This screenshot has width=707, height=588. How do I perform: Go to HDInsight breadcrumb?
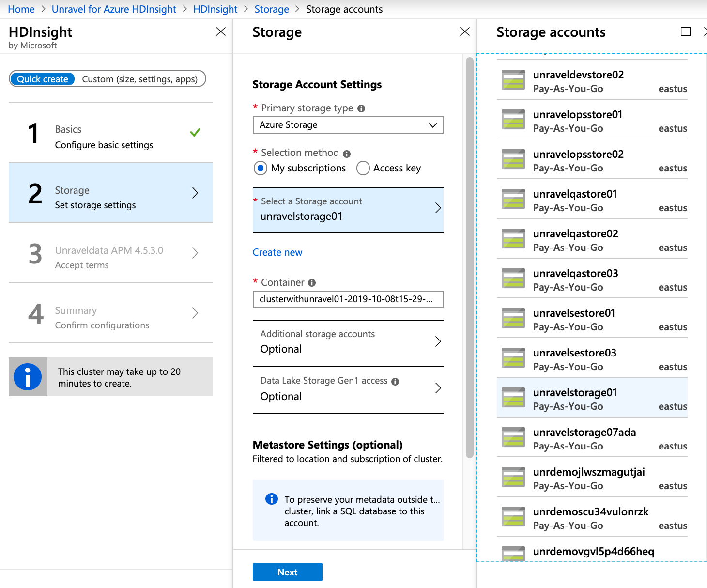coord(215,9)
